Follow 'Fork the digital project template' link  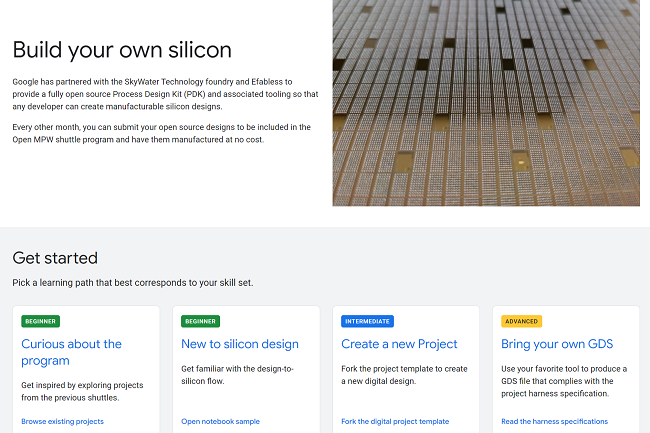(395, 421)
